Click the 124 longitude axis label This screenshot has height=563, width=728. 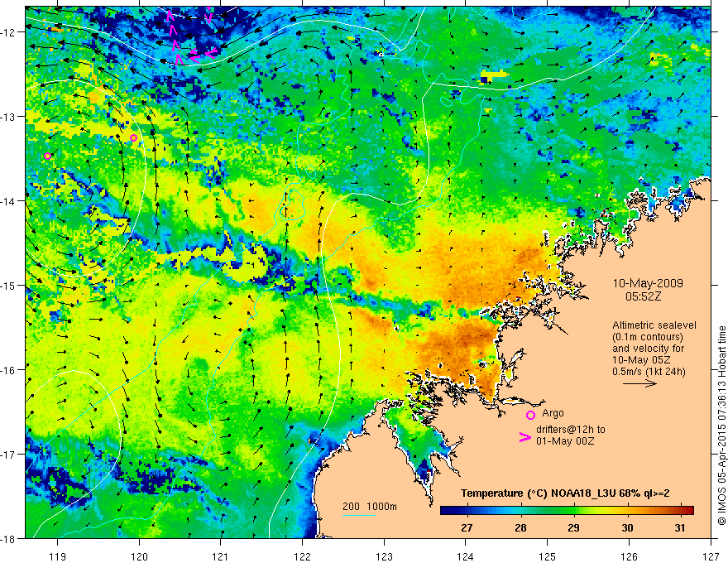tap(466, 556)
